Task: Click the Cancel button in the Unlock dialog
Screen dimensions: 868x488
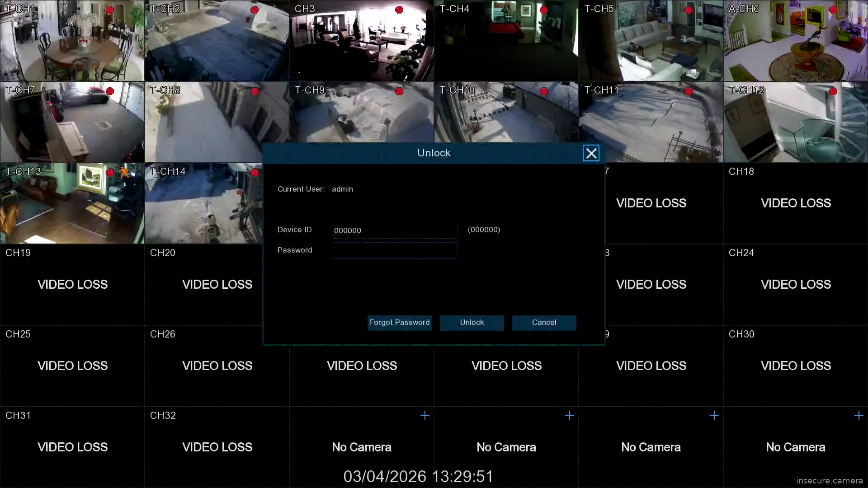Action: click(x=544, y=323)
